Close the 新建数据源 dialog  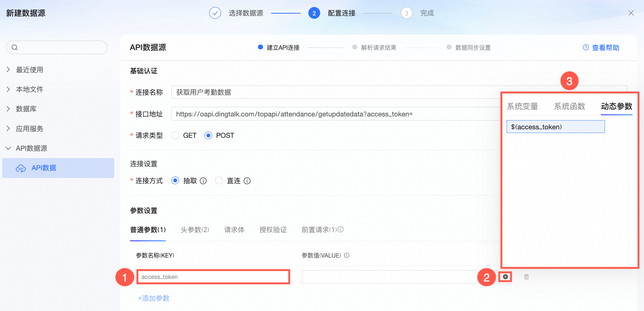coord(631,13)
